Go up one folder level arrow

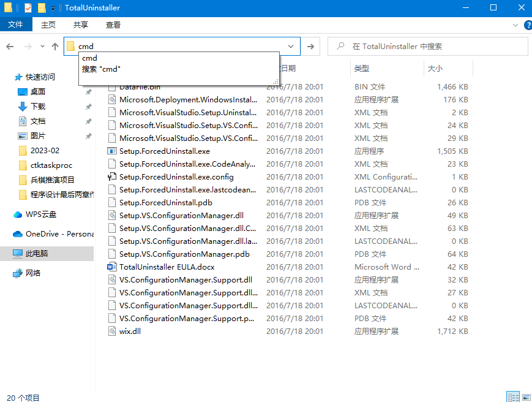tap(55, 46)
